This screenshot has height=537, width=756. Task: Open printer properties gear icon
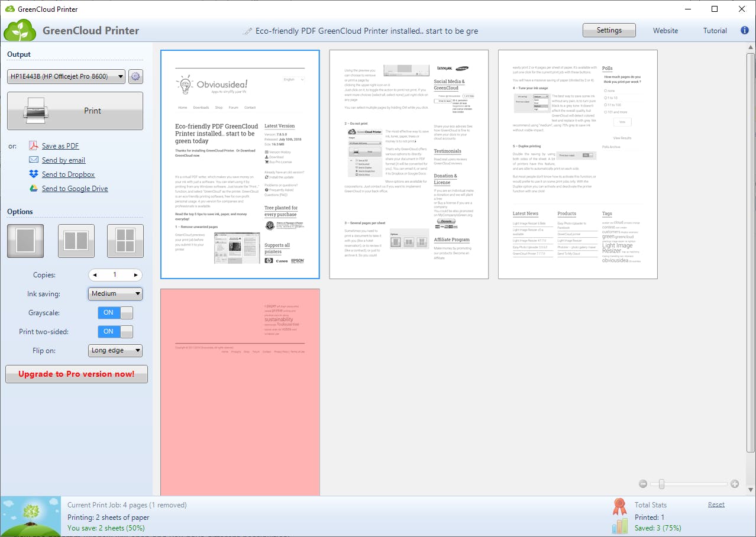[135, 76]
